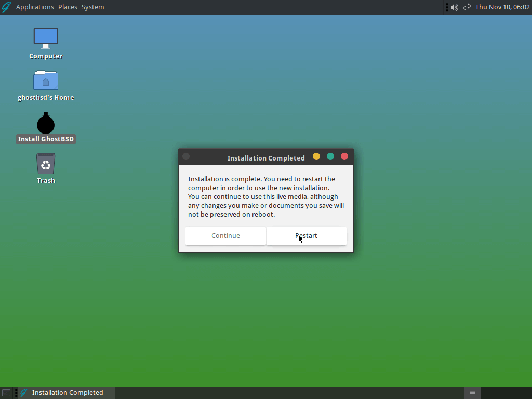Open ghostbsd's Home folder icon
This screenshot has width=532, height=399.
point(46,86)
